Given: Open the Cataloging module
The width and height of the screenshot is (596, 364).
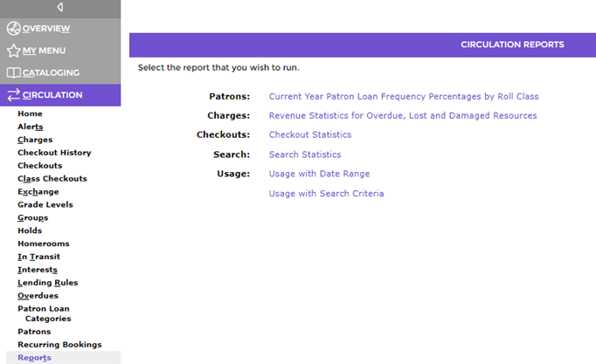Looking at the screenshot, I should (x=51, y=72).
